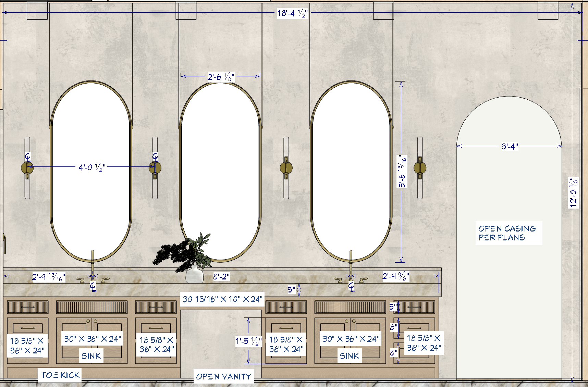Click the 2'-6 1/8" mirror width dimension
The height and width of the screenshot is (387, 588).
(x=221, y=77)
